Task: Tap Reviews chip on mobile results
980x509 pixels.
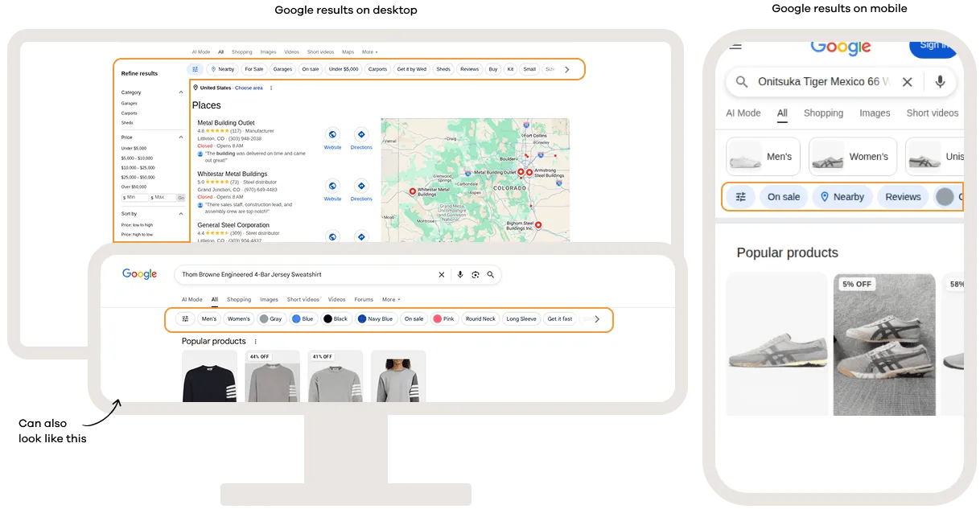Action: (x=903, y=196)
